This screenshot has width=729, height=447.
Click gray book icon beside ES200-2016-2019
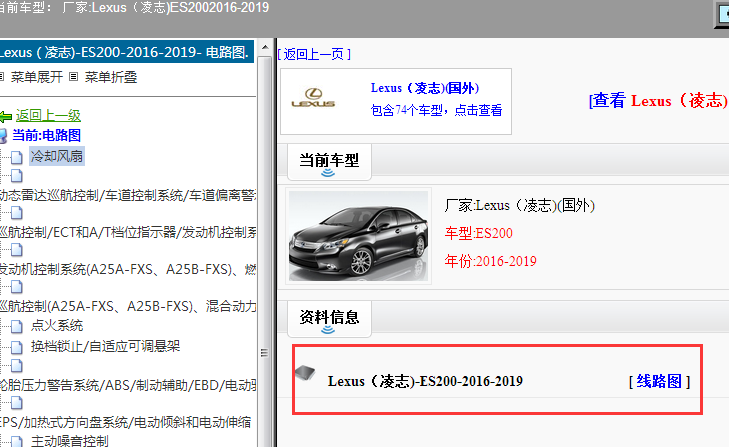click(305, 373)
